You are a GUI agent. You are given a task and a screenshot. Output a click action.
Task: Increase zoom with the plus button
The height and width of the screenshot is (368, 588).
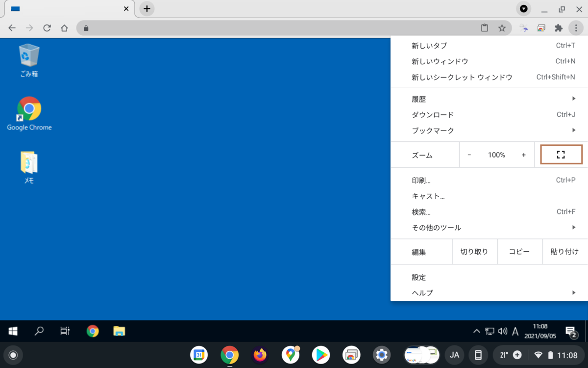click(x=523, y=155)
